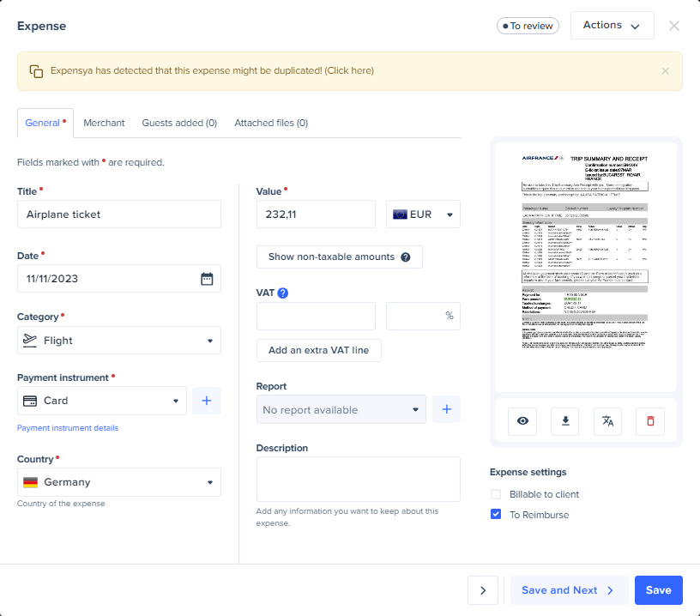Uncheck the To Reimburse checkbox

(495, 514)
